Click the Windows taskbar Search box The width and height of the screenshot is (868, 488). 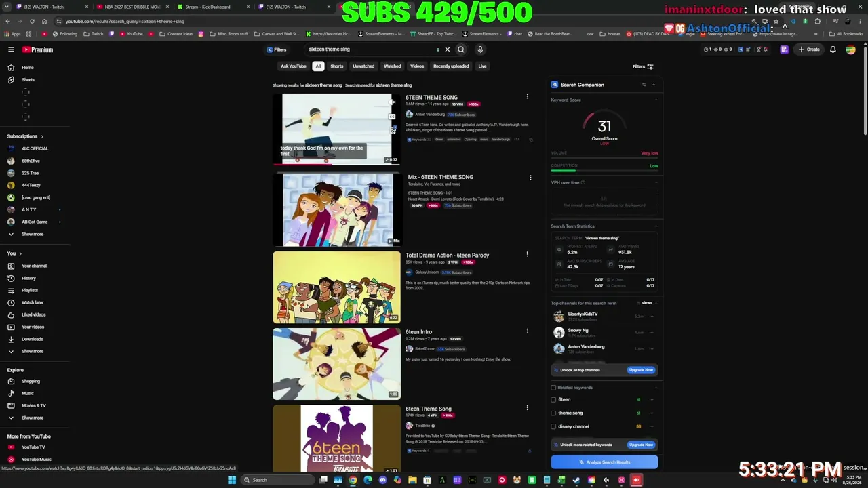[x=278, y=480]
